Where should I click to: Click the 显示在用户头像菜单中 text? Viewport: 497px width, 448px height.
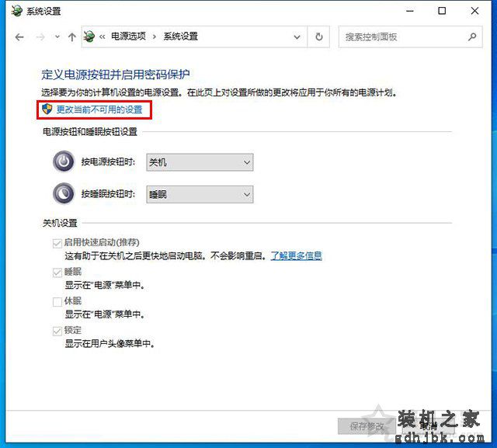click(x=109, y=343)
